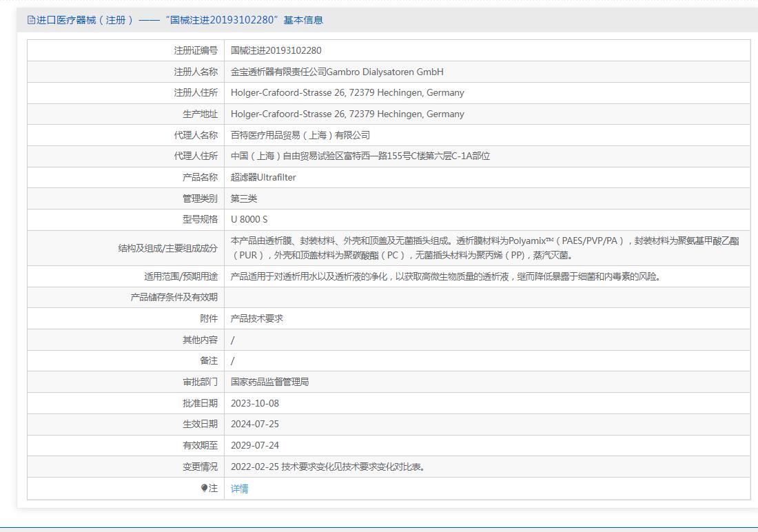This screenshot has height=532, width=758.
Task: Click the 备注 label
Action: point(209,360)
